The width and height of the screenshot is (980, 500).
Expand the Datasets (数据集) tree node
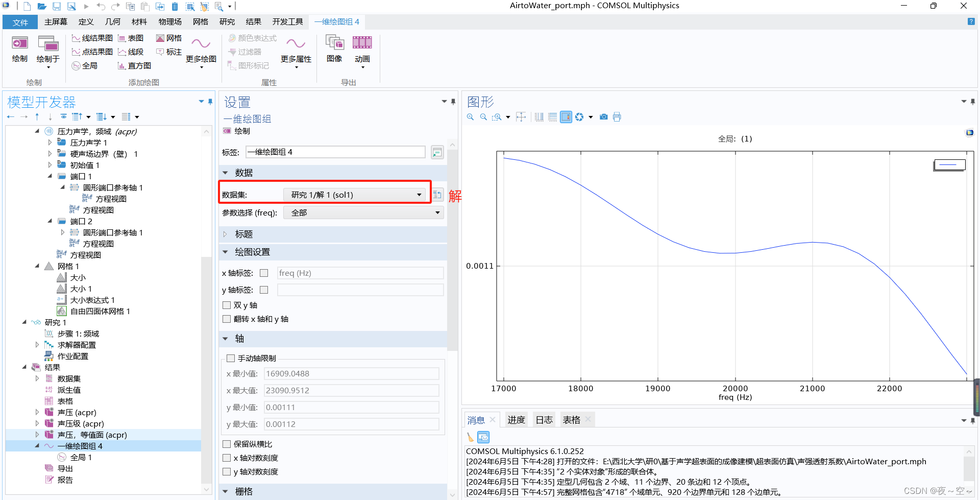37,378
